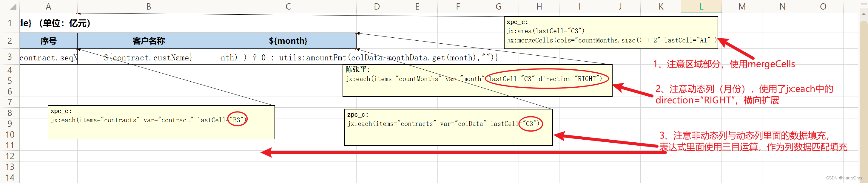Select column F header
Viewport: 868px width, 183px height.
(x=458, y=6)
